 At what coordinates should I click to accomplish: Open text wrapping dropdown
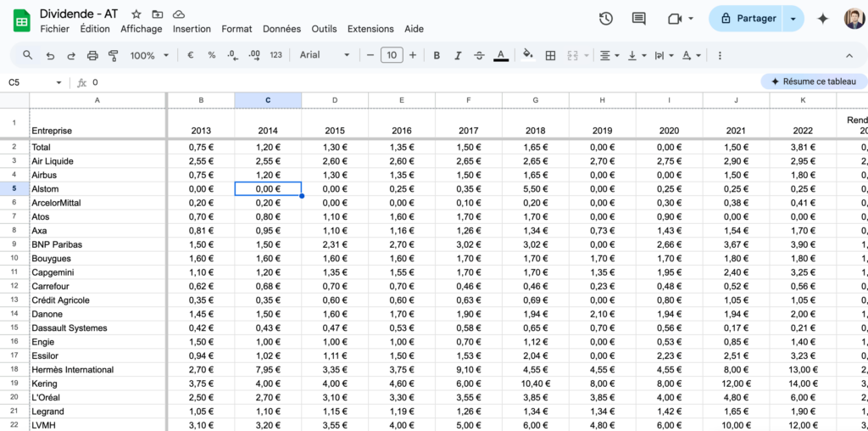click(664, 55)
